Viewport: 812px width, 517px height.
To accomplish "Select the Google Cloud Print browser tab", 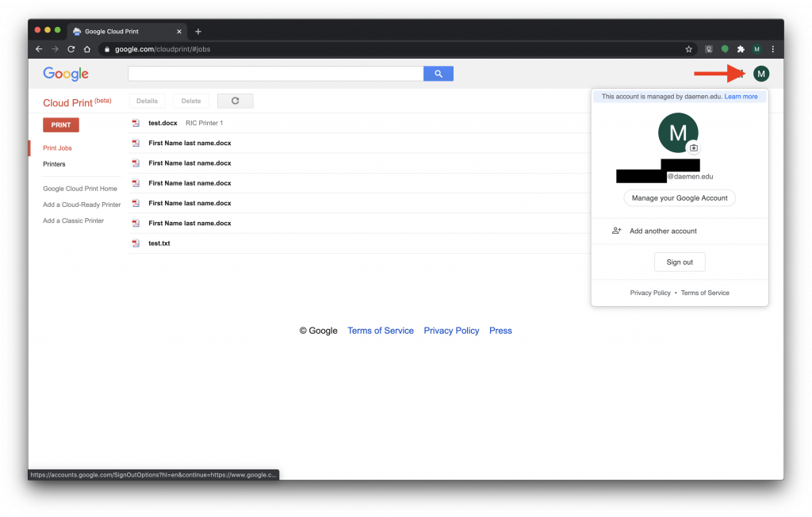I will click(x=126, y=32).
